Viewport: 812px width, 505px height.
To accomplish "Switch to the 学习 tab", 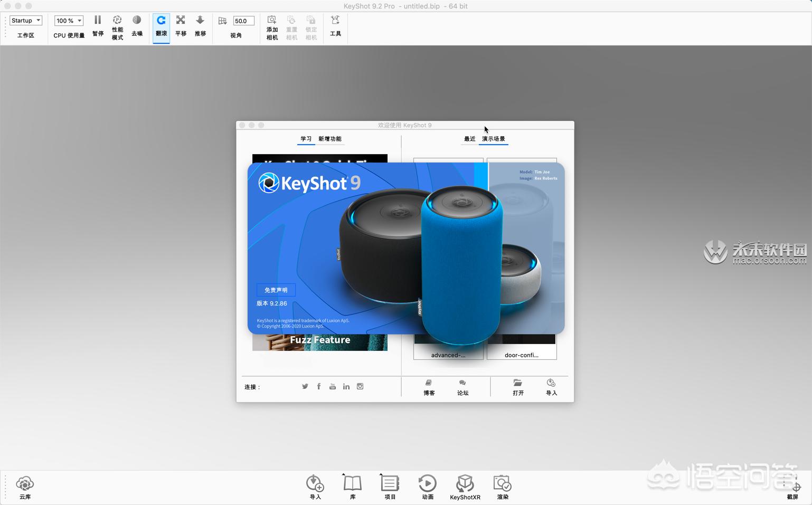I will (306, 139).
